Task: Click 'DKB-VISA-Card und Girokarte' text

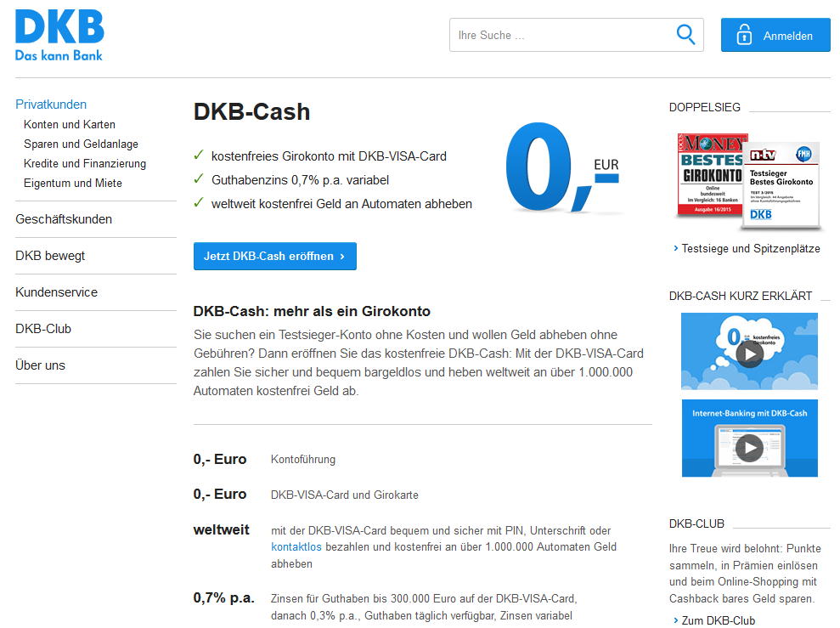Action: point(345,495)
